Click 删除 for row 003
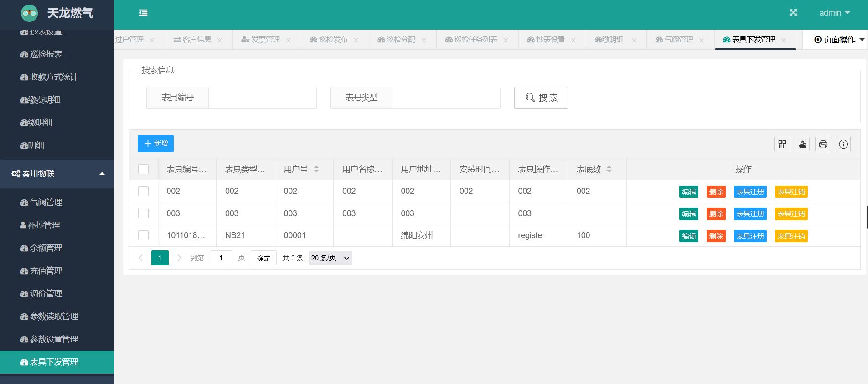Screen dimensions: 868x384 pos(716,214)
